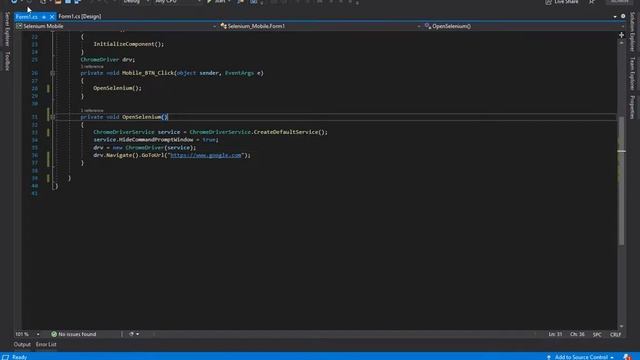The width and height of the screenshot is (640, 360).
Task: Click the scroll down arrow of editor
Action: pos(621,327)
